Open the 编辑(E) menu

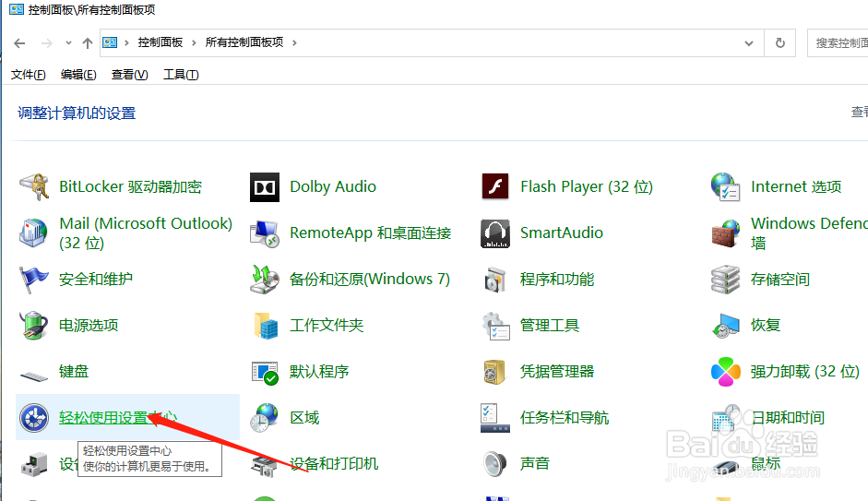(78, 74)
